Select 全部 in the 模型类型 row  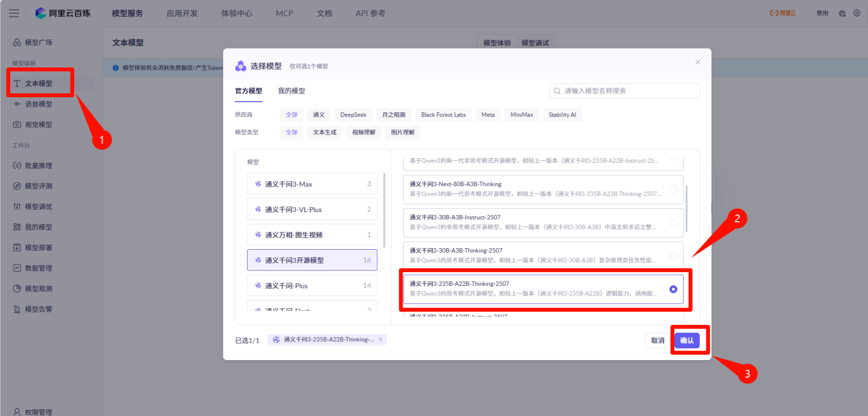[291, 132]
